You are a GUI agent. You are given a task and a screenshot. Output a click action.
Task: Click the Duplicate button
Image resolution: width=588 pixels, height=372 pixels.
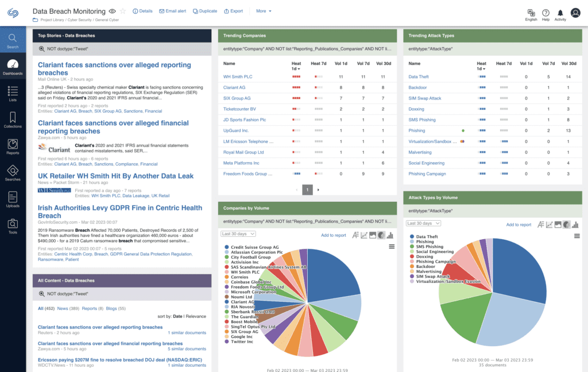tap(205, 11)
